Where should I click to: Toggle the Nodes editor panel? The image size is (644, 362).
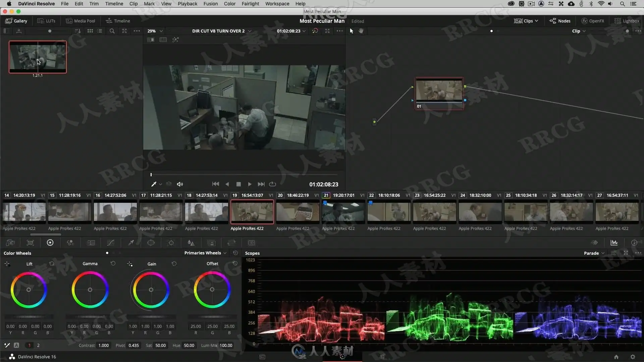pyautogui.click(x=560, y=21)
